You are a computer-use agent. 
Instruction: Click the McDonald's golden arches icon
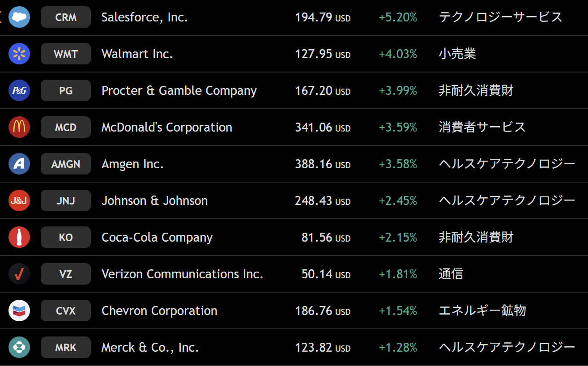click(x=19, y=128)
